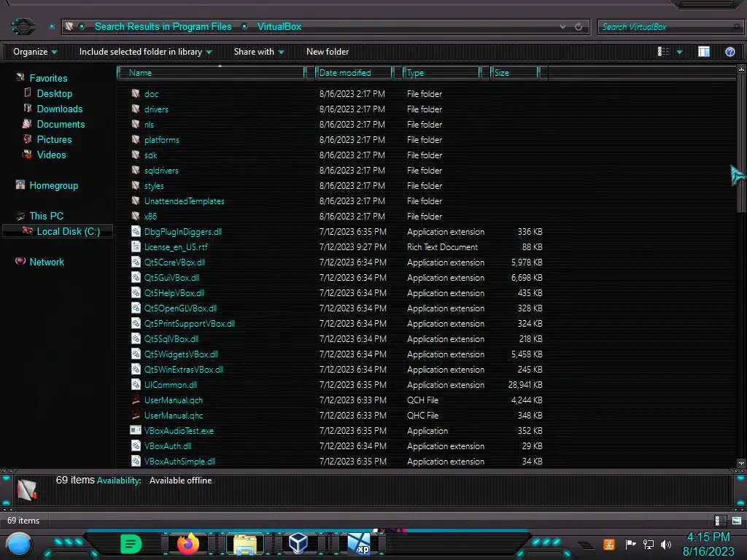
Task: Click the New folder button
Action: tap(328, 52)
